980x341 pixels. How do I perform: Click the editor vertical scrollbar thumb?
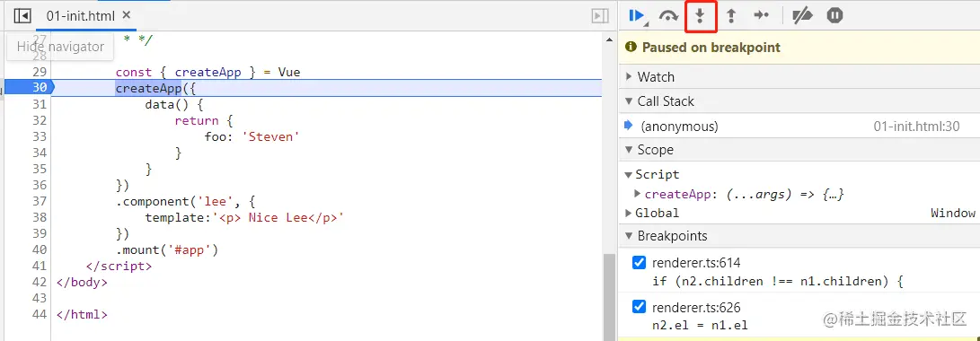pos(609,297)
